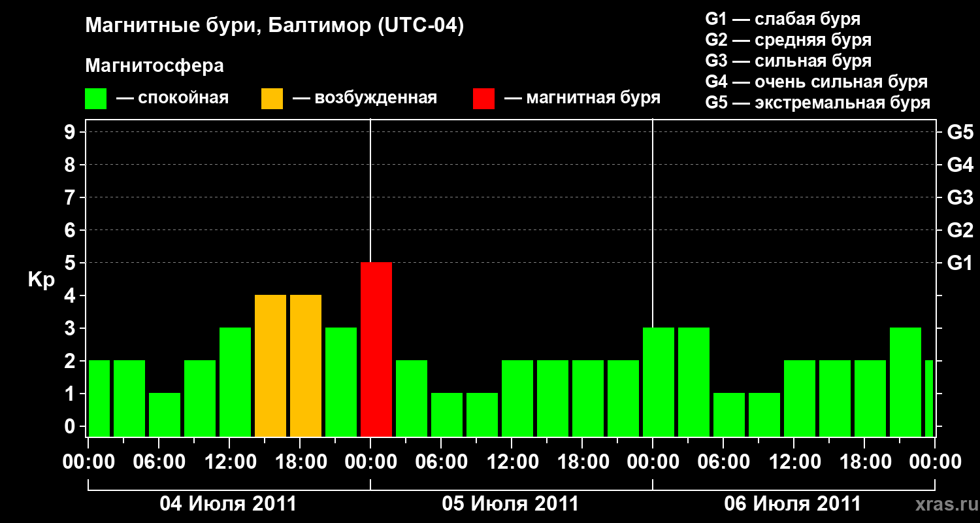Click the green Kp 1 bar at 06:00 on 04 Июля

coord(165,414)
